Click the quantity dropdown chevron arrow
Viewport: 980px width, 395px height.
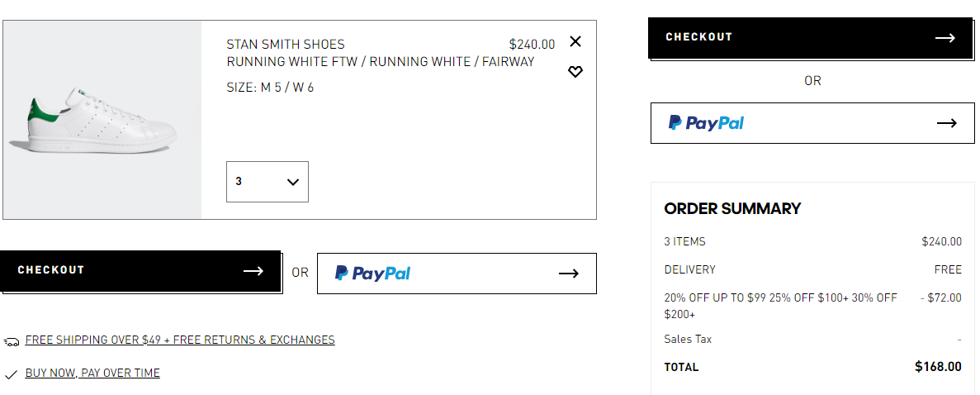click(292, 182)
